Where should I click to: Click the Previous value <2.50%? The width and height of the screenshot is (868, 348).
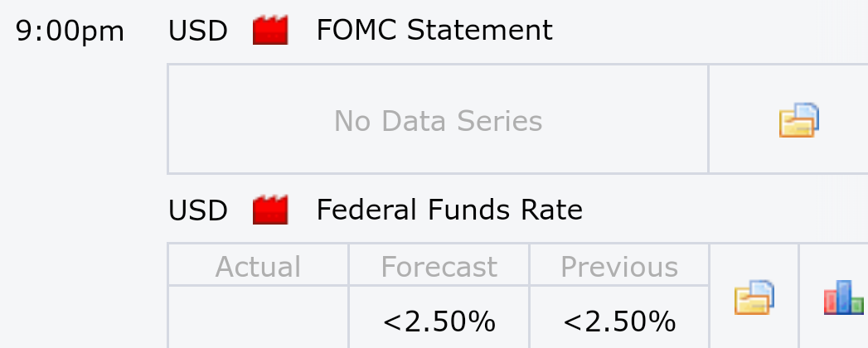619,321
